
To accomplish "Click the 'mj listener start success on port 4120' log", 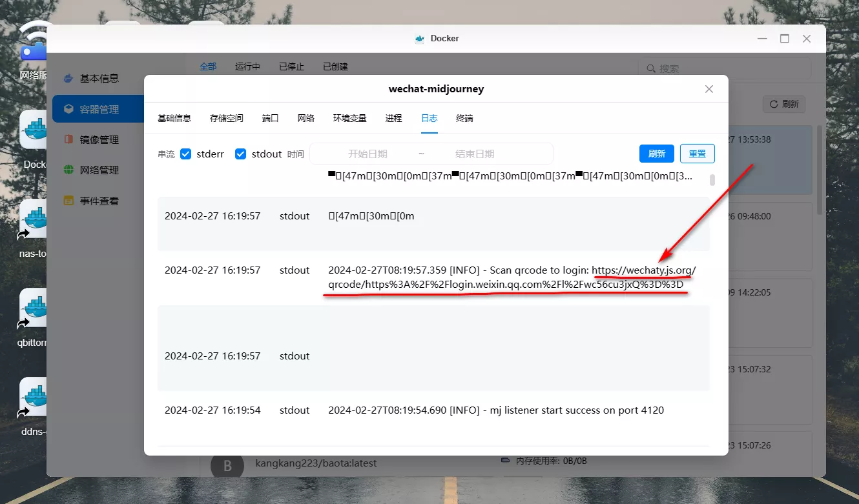I will [x=496, y=410].
